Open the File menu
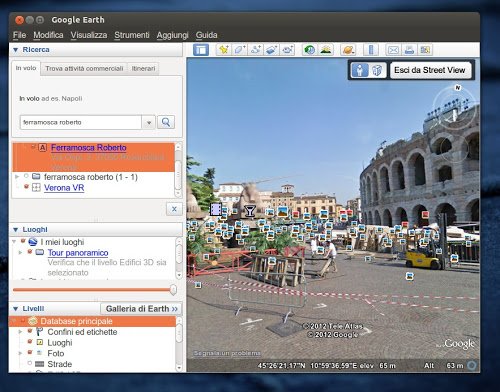Screen dimensions: 500x392 pyautogui.click(x=19, y=35)
